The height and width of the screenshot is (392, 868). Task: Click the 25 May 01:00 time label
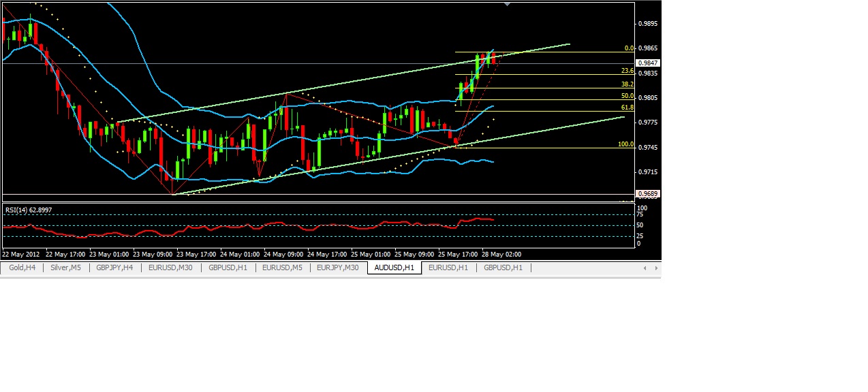371,254
